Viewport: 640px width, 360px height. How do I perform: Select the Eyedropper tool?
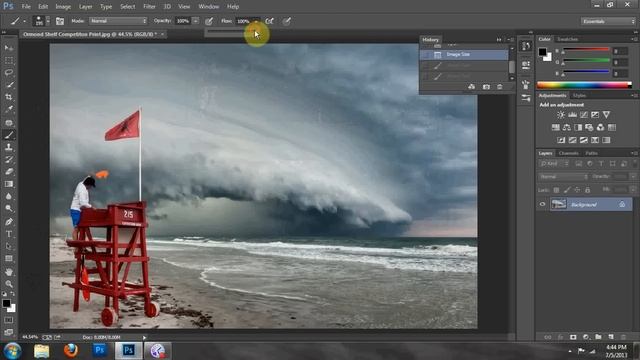9,109
